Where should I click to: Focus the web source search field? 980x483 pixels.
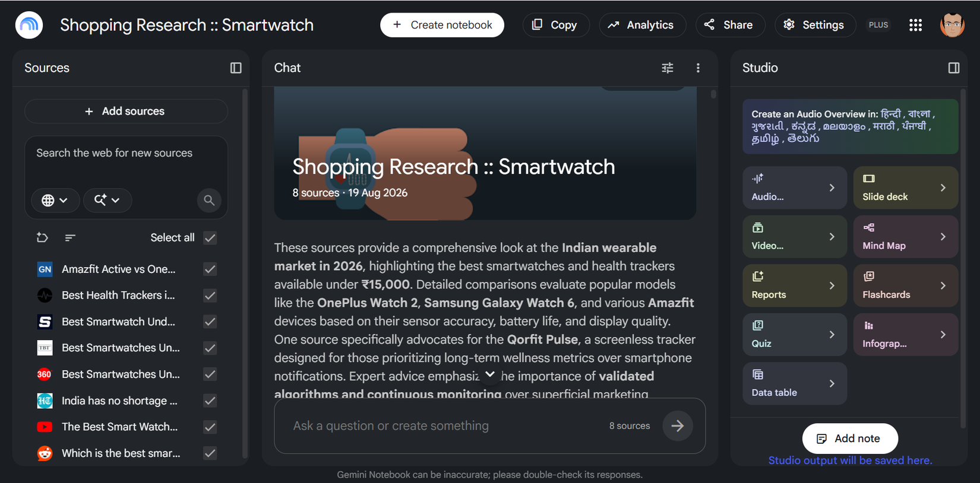tap(126, 153)
